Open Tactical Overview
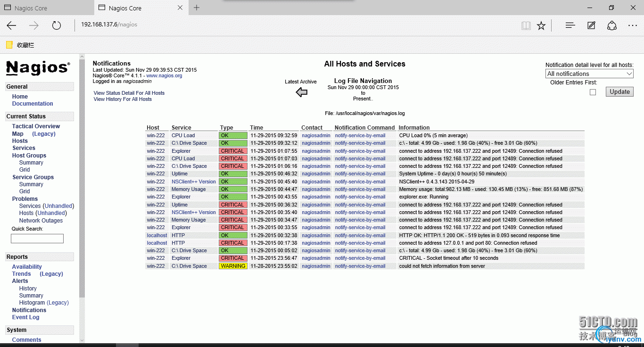Screen dimensions: 644x347 coord(36,126)
